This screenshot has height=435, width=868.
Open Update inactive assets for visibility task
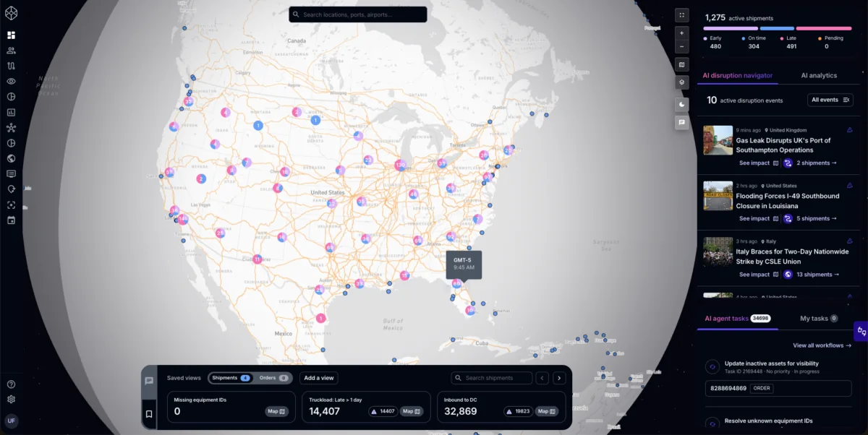(x=771, y=363)
